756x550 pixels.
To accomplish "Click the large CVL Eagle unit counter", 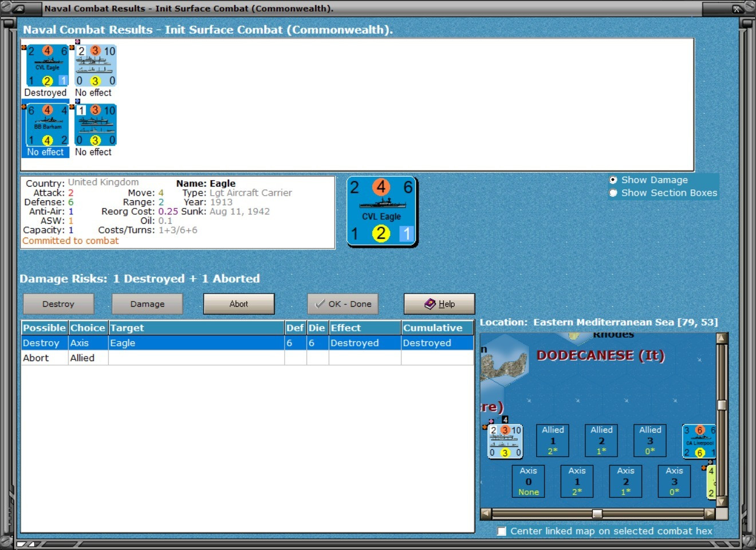I will coord(382,212).
